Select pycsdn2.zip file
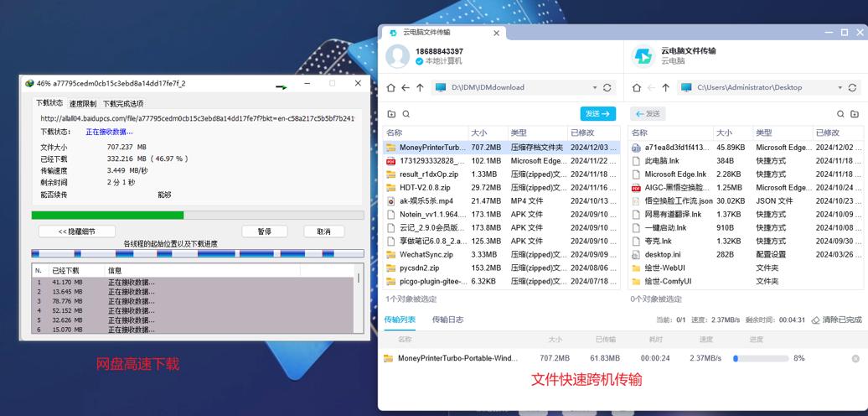 pyautogui.click(x=502, y=268)
